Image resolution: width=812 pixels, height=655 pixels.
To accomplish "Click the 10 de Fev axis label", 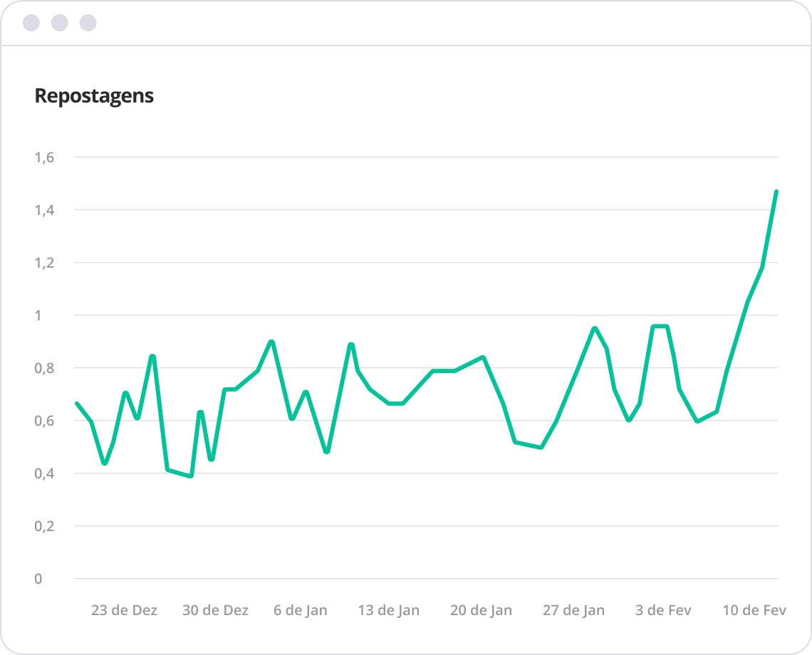I will pos(754,610).
